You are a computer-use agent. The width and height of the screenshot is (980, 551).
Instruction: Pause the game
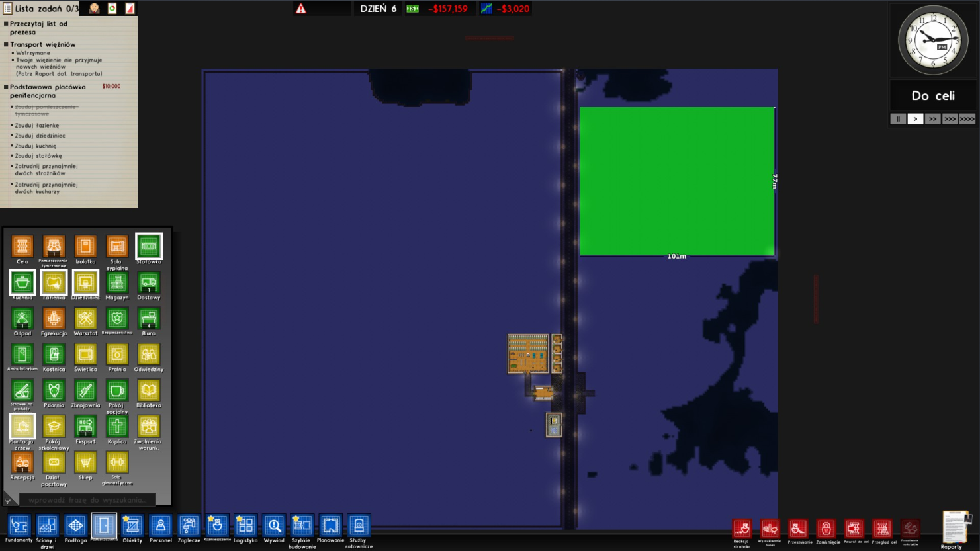pos(898,119)
